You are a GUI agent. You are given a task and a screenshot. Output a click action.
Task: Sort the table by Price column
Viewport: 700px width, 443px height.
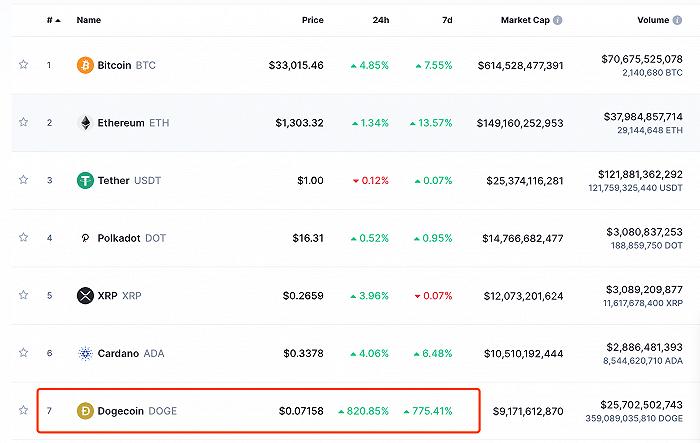(312, 20)
